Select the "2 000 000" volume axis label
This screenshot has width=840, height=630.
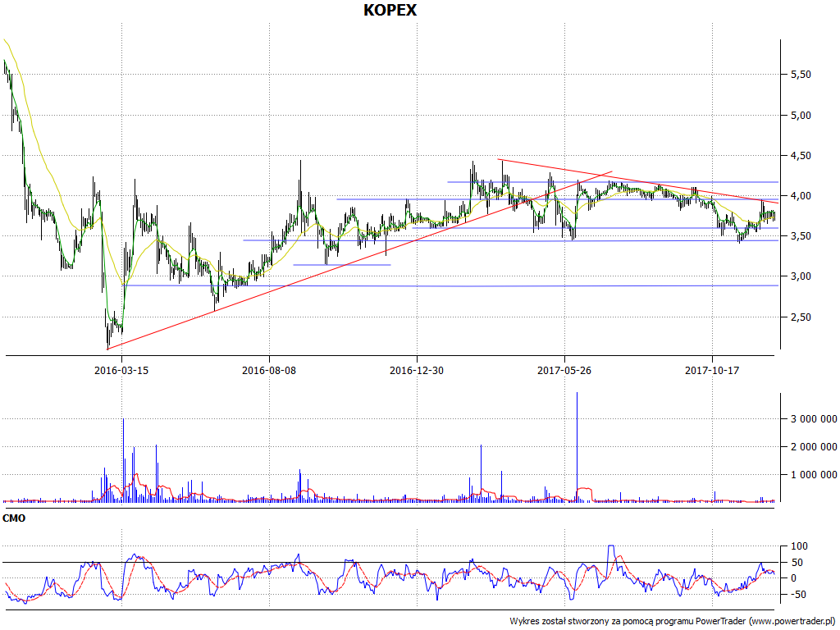(x=814, y=447)
